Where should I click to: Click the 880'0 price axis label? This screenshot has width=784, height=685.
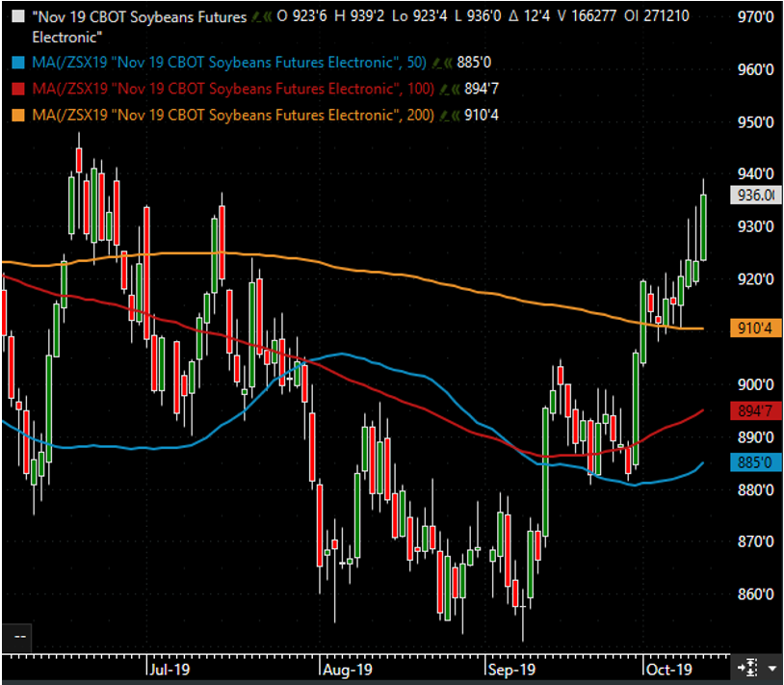[756, 489]
